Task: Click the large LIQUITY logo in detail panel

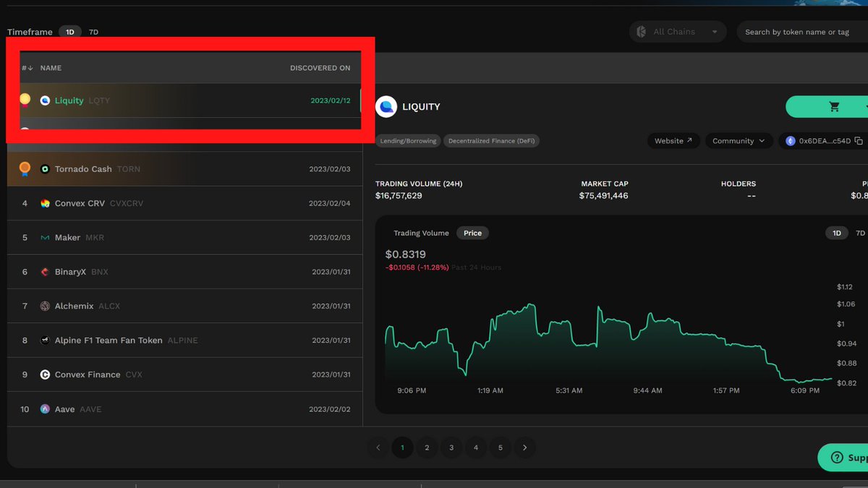Action: pos(386,107)
